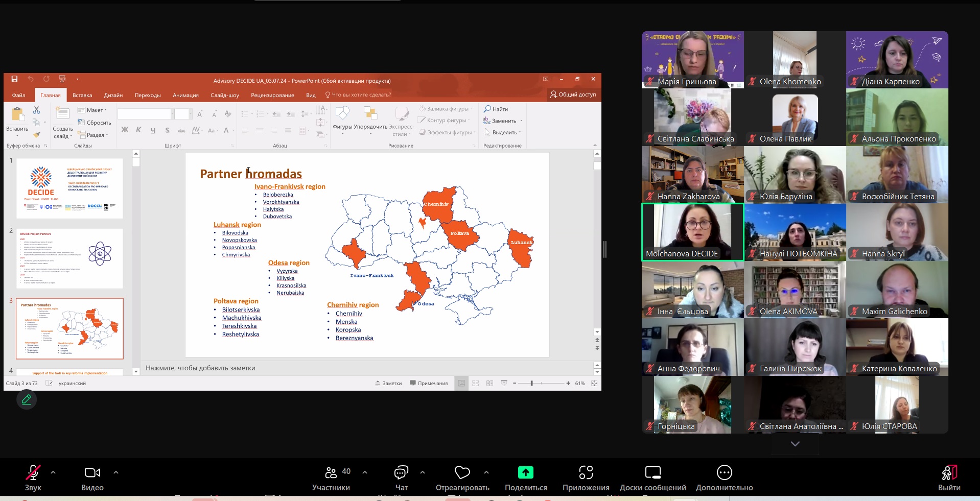Click the Paste clipboard icon
This screenshot has height=501, width=980.
tap(17, 114)
